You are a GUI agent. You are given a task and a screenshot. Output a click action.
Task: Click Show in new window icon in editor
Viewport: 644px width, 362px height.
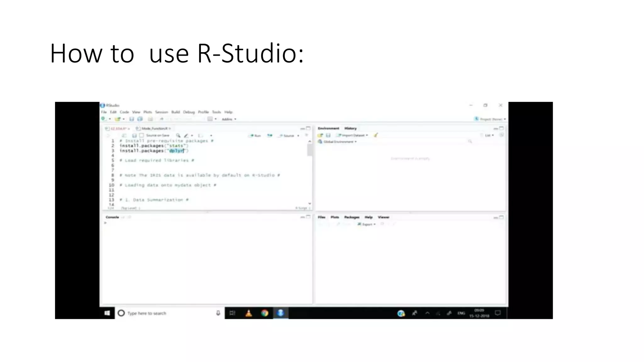(x=124, y=135)
